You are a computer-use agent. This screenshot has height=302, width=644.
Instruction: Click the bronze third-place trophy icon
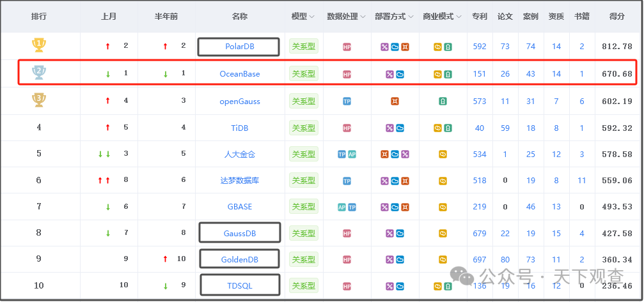tap(39, 100)
